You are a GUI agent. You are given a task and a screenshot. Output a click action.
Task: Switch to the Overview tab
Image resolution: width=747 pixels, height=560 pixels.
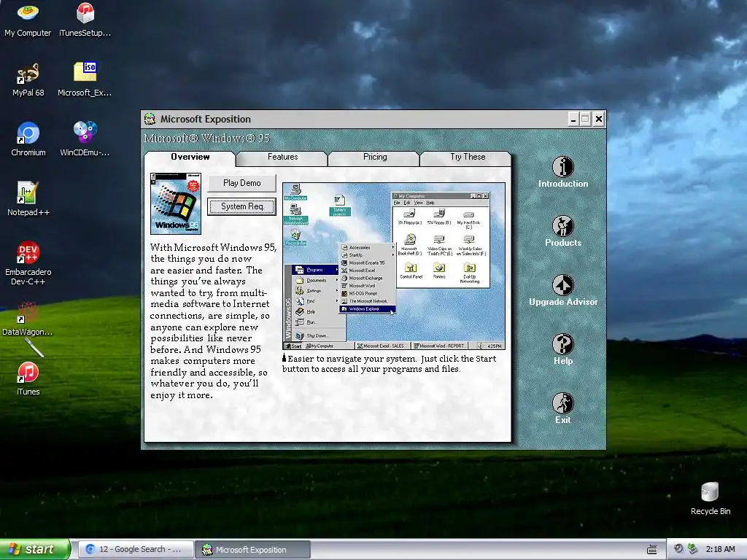coord(190,157)
